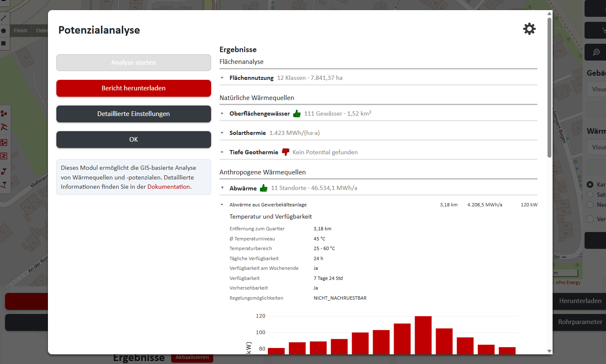The image size is (606, 364).
Task: Click Rohrparameter button in background panel
Action: [x=580, y=322]
